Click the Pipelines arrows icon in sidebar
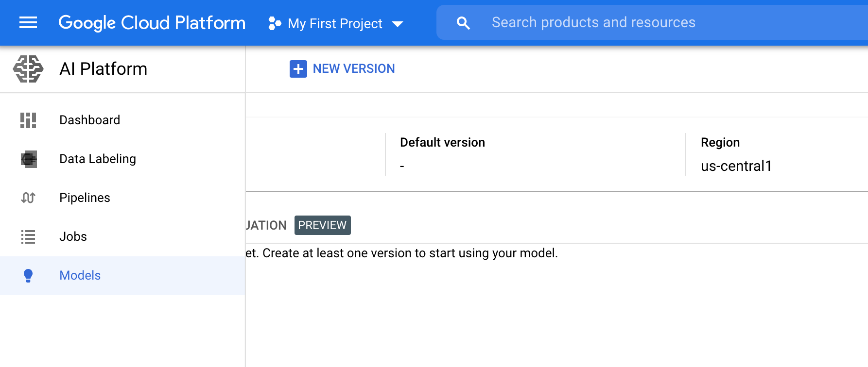The width and height of the screenshot is (868, 367). (28, 198)
